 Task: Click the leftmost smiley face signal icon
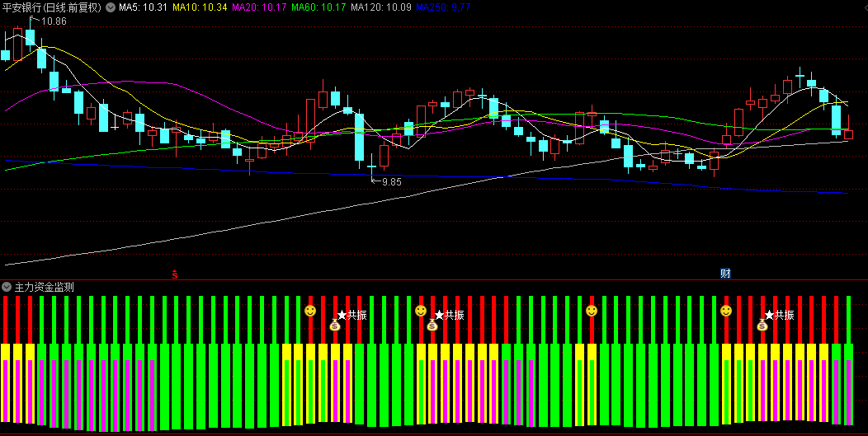pyautogui.click(x=310, y=311)
